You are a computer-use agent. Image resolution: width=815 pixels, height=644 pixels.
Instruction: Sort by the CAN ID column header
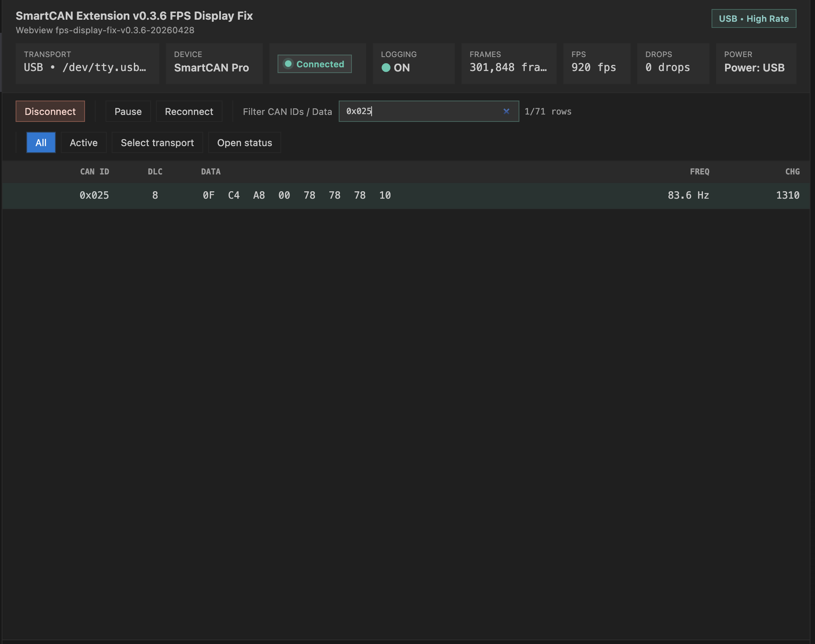coord(94,172)
